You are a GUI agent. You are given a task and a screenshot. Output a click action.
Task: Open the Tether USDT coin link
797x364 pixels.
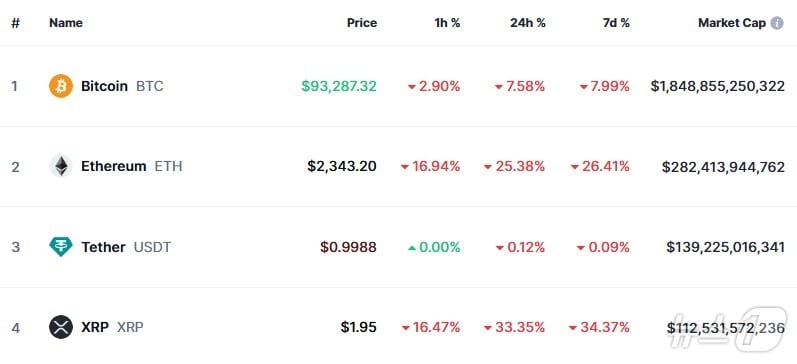(126, 247)
